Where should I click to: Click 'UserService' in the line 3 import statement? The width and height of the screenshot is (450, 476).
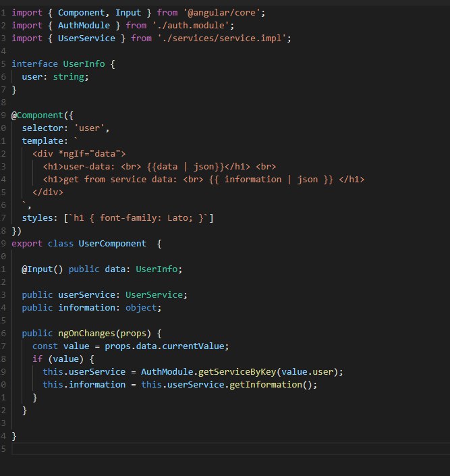(86, 38)
